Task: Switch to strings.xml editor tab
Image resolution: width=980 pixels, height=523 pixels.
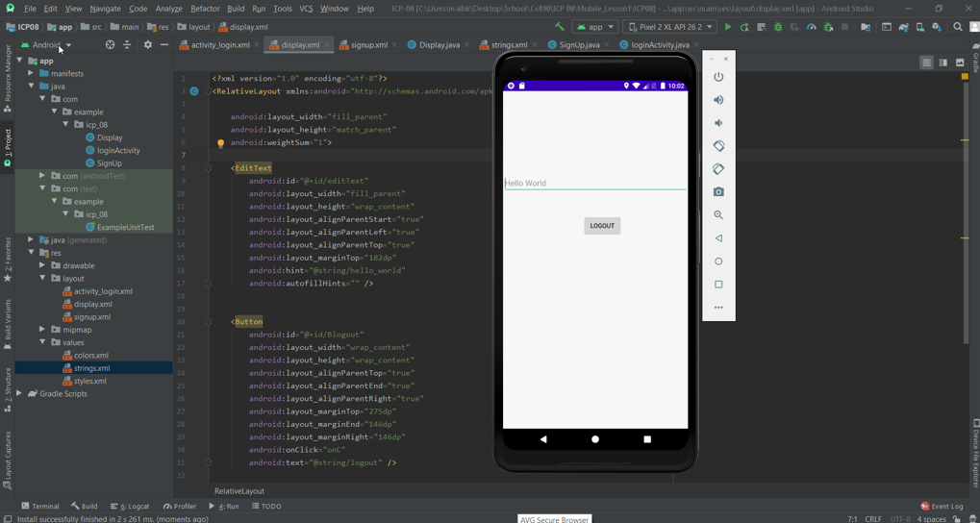Action: [x=509, y=45]
